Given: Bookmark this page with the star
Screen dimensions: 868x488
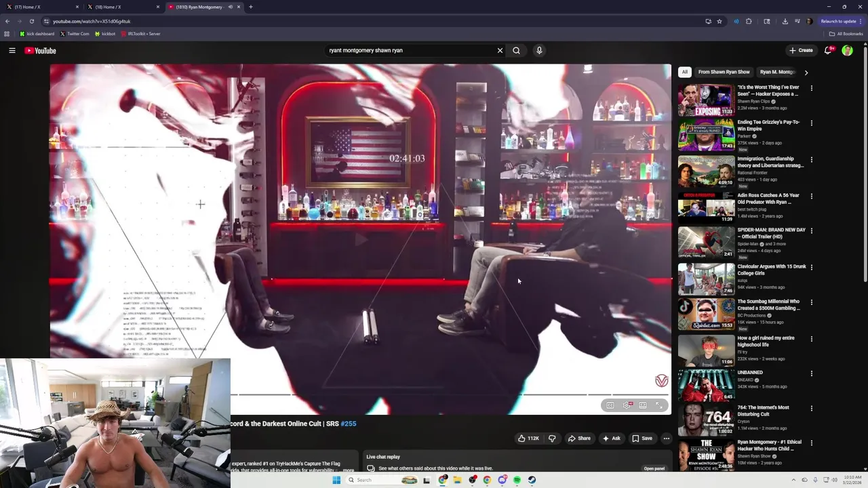Looking at the screenshot, I should click(719, 21).
